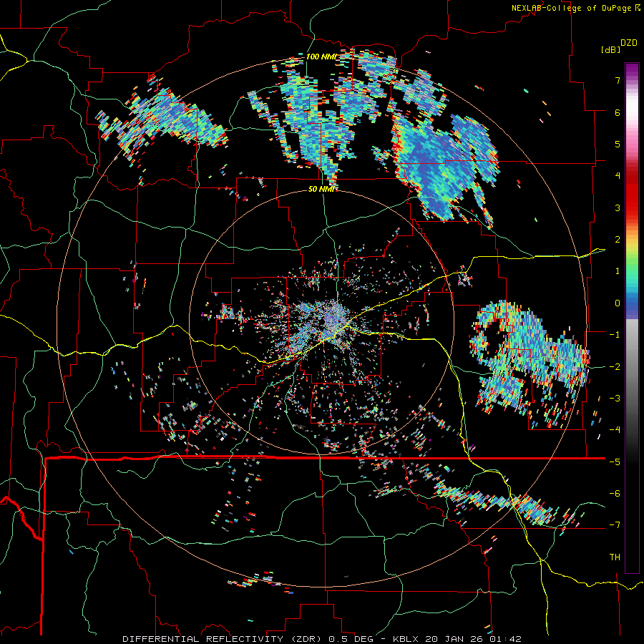This screenshot has width=644, height=644.
Task: Click the -7 tick label on scale
Action: pyautogui.click(x=614, y=525)
